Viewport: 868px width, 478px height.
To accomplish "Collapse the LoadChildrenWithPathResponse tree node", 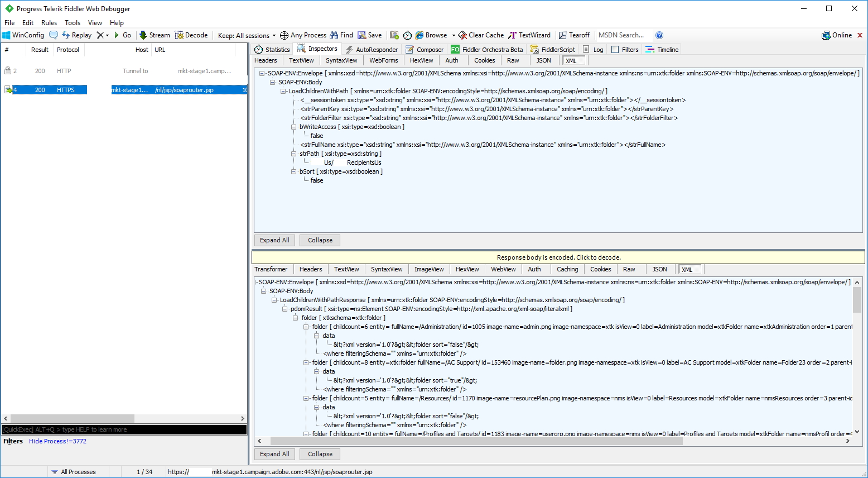I will (x=274, y=300).
